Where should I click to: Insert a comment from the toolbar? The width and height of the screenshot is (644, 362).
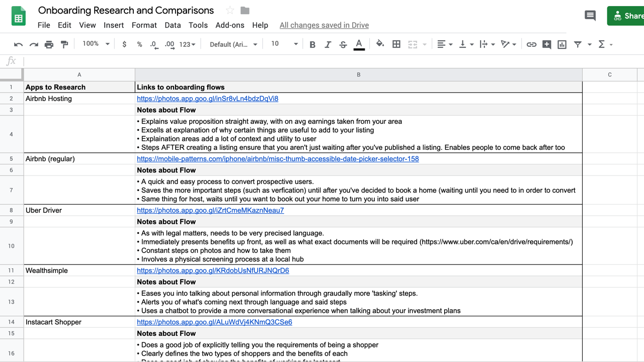(546, 45)
